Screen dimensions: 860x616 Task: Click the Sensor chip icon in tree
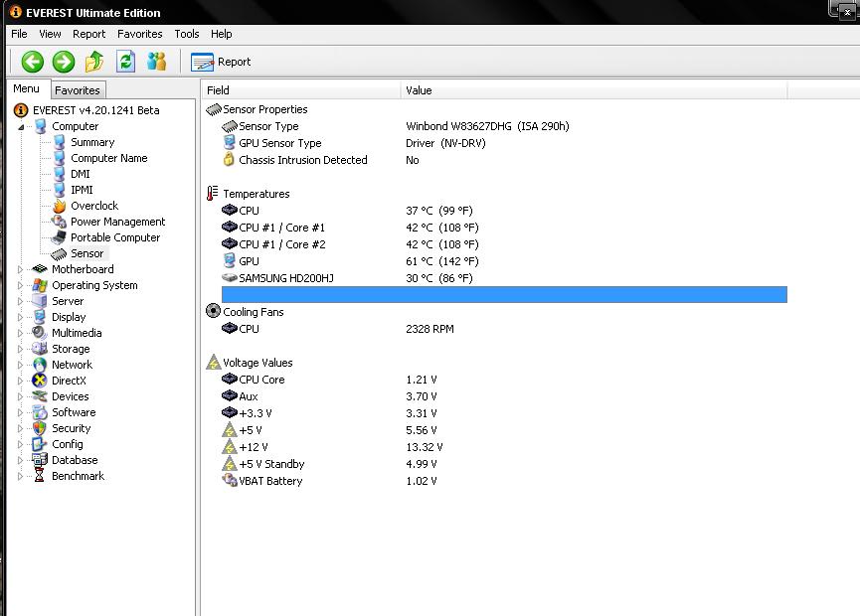(x=59, y=253)
